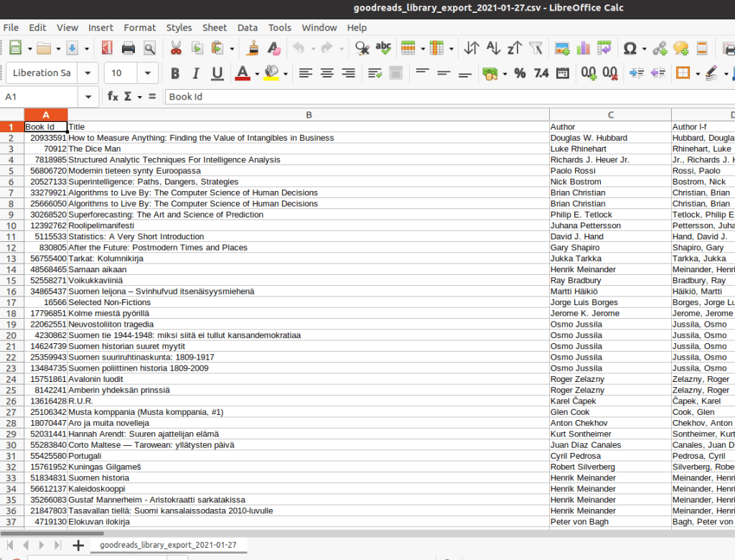Toggle Underline formatting
The width and height of the screenshot is (735, 560).
pos(217,73)
